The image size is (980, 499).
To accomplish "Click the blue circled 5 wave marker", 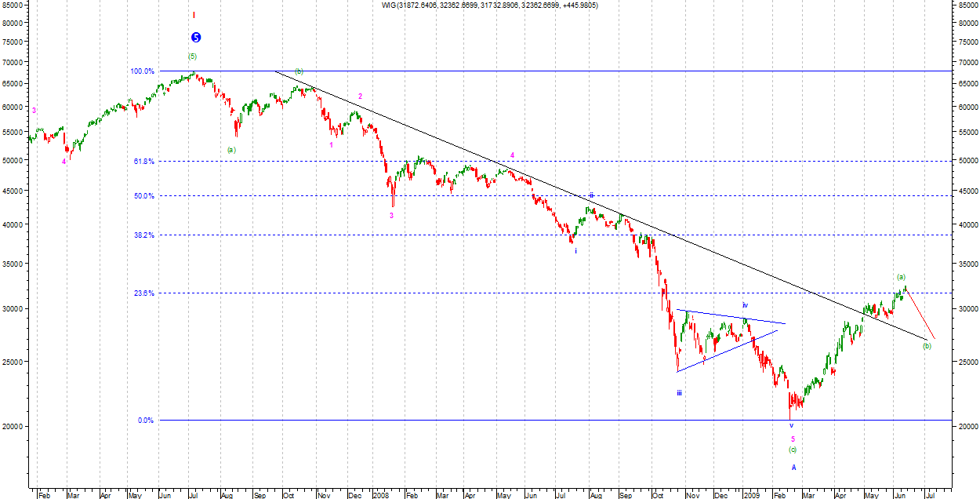I will [x=196, y=37].
